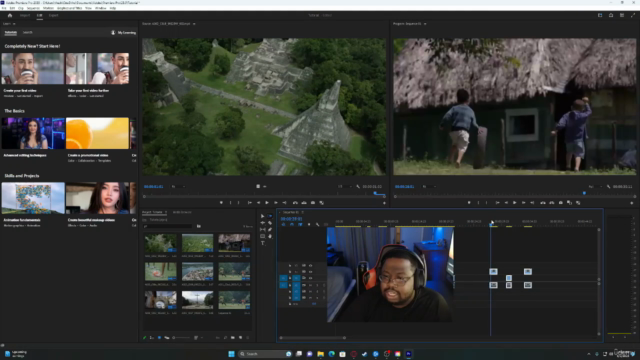
Task: Mute audio track A1
Action: (311, 285)
